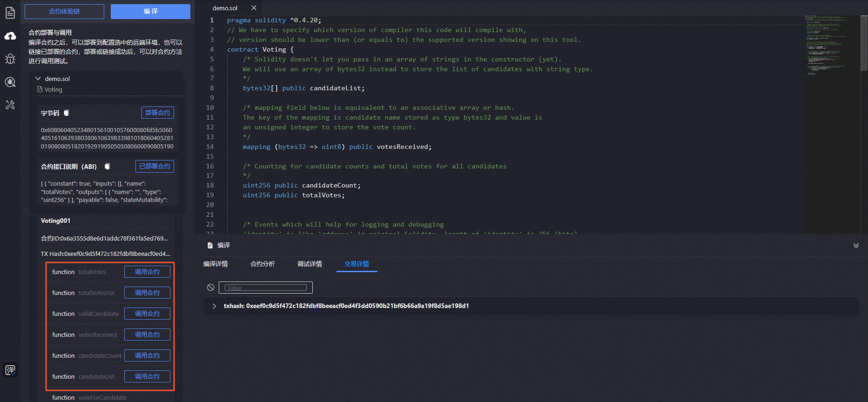Switch to 编译详情 tab

pos(215,264)
